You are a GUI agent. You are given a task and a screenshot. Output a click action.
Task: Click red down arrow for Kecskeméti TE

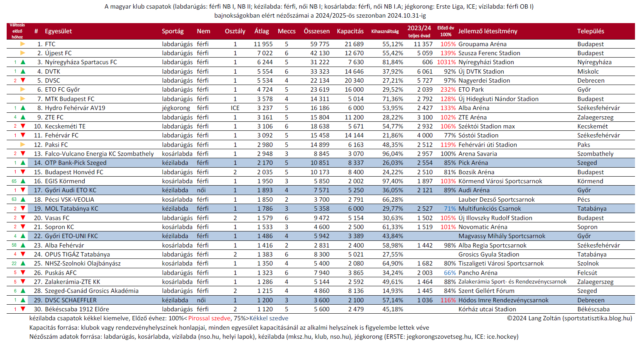23,126
